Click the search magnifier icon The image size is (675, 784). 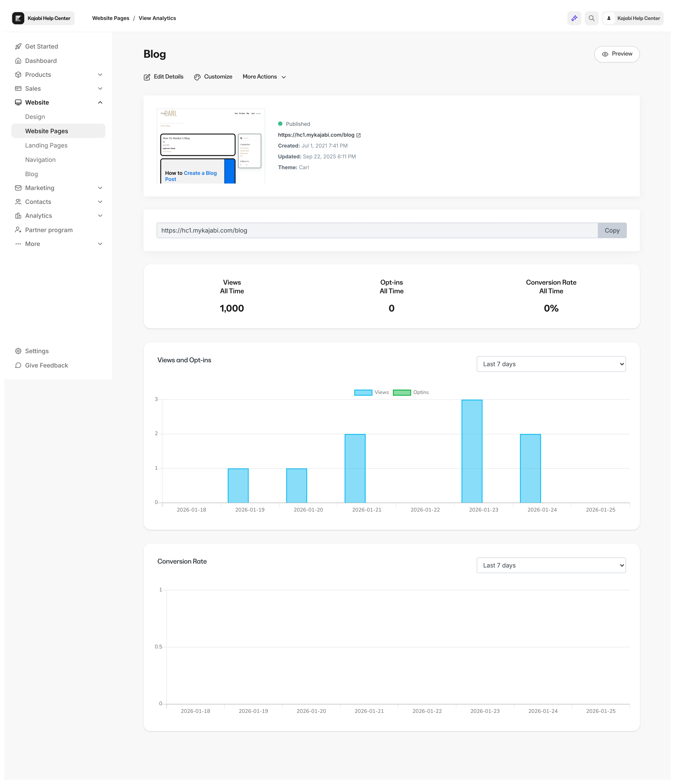(x=592, y=18)
